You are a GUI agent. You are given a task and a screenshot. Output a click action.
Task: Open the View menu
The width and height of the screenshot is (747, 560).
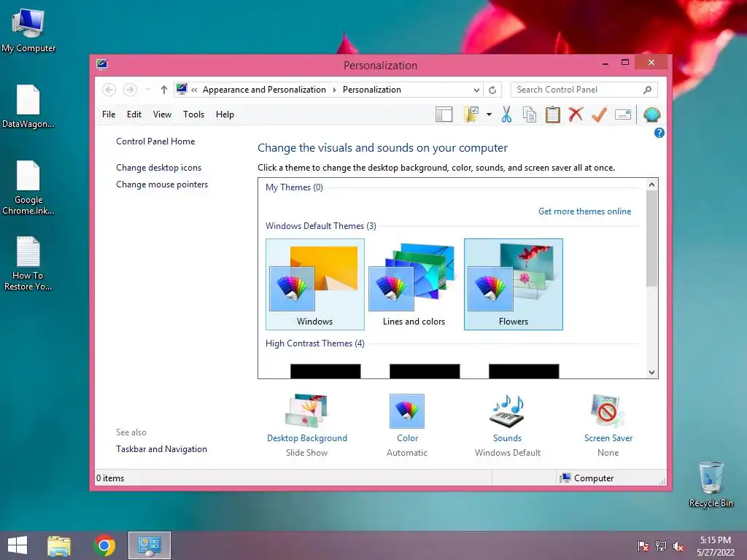point(162,114)
